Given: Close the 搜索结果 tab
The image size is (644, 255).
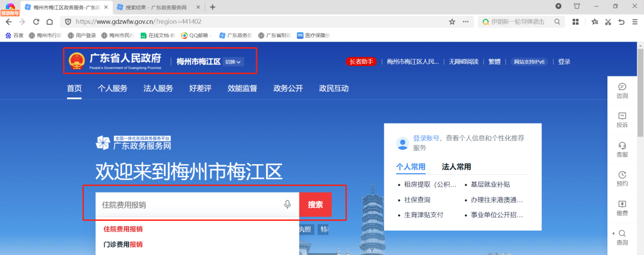Looking at the screenshot, I should click(199, 7).
